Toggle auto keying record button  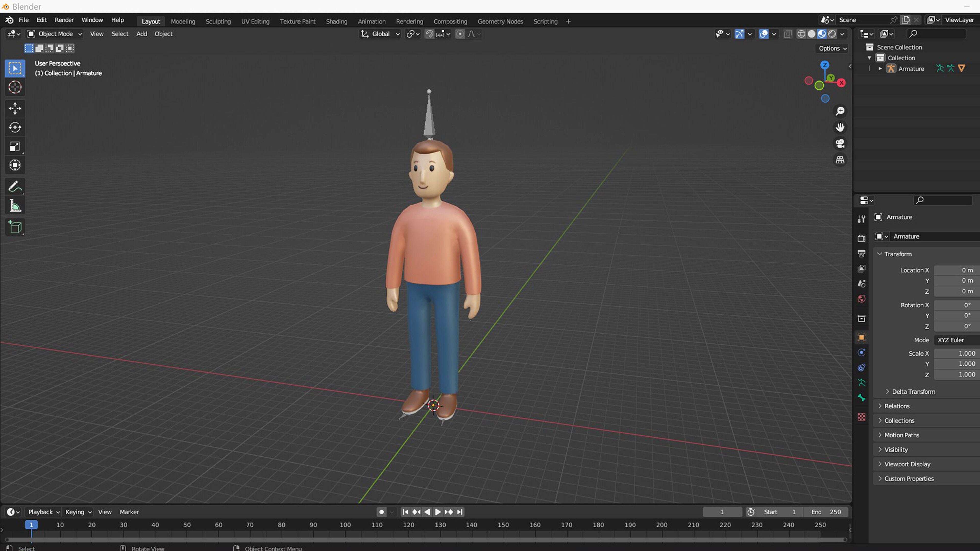(x=381, y=512)
